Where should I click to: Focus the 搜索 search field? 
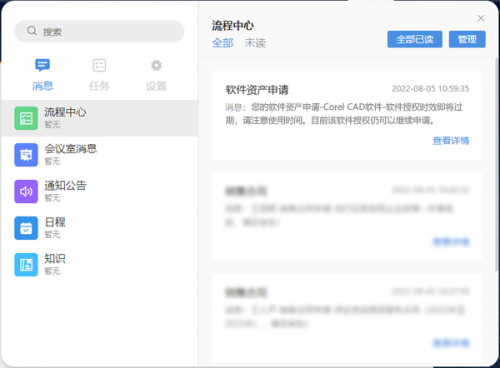99,31
